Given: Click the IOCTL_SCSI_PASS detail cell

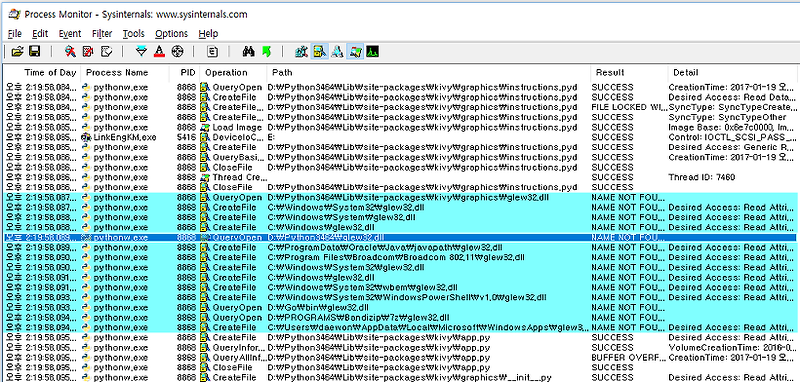Looking at the screenshot, I should pos(732,137).
